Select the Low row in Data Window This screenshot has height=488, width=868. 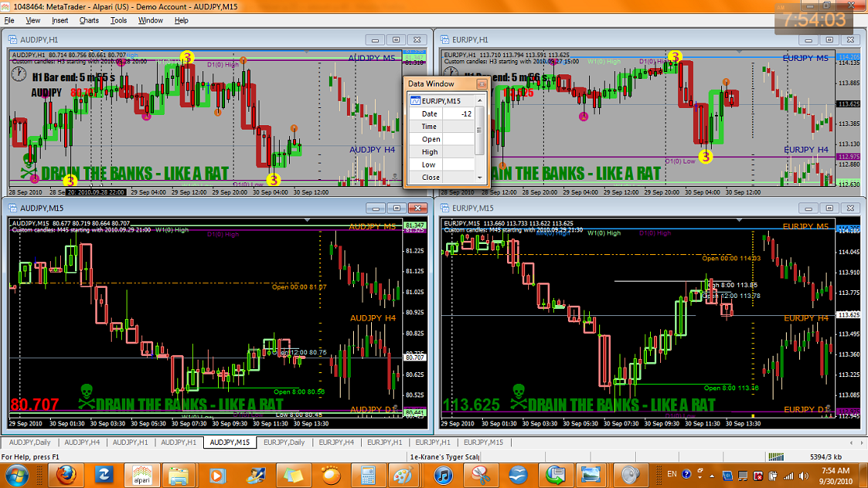pyautogui.click(x=441, y=164)
